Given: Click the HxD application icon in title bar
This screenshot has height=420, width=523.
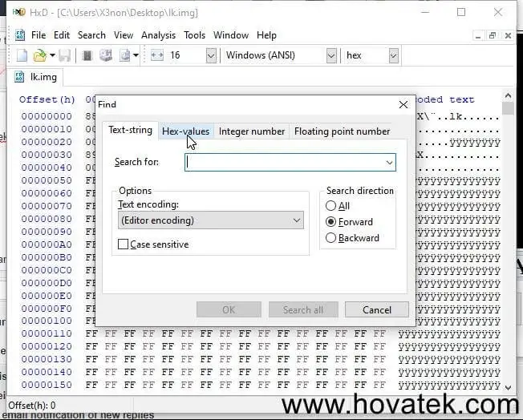Looking at the screenshot, I should [18, 12].
